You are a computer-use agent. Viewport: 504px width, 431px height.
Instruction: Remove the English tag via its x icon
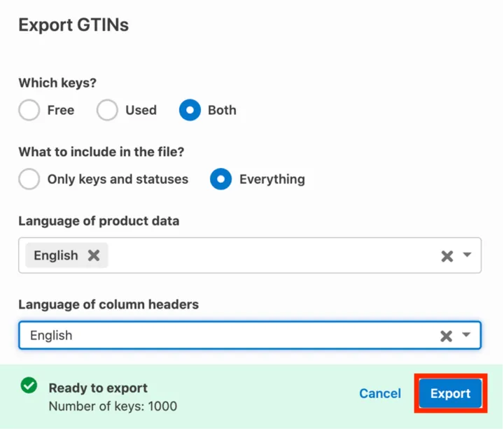tap(94, 255)
